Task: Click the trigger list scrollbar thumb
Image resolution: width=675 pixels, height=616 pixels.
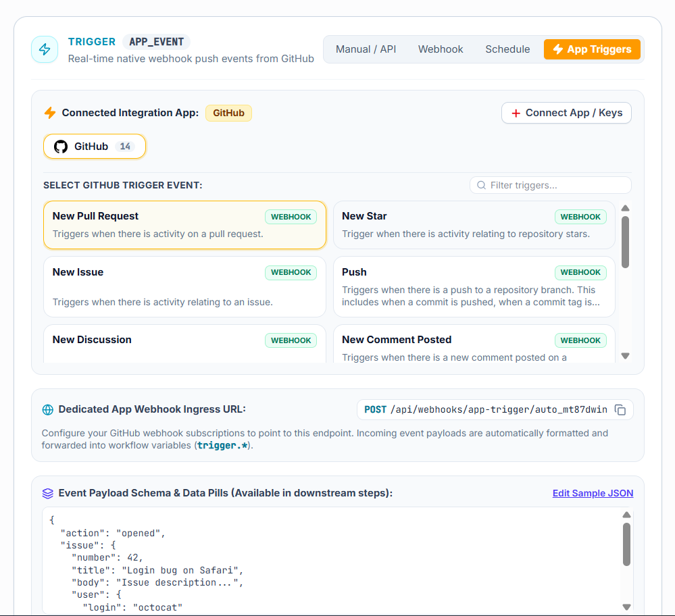Action: [x=626, y=242]
